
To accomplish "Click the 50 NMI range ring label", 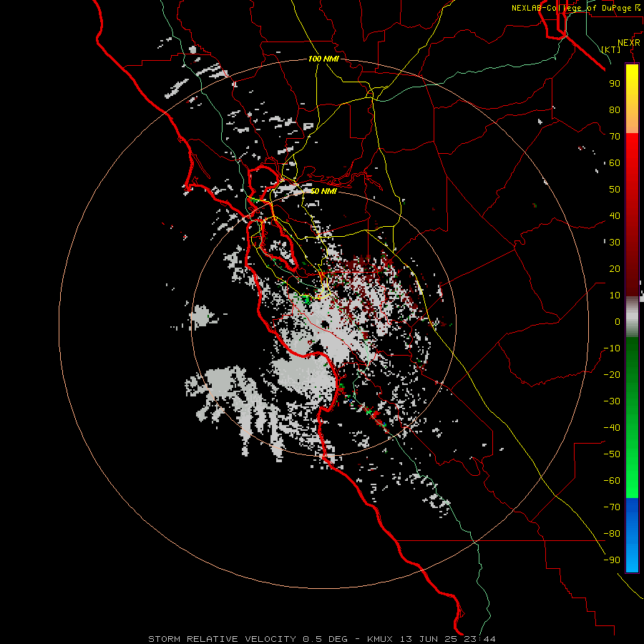I will click(323, 191).
